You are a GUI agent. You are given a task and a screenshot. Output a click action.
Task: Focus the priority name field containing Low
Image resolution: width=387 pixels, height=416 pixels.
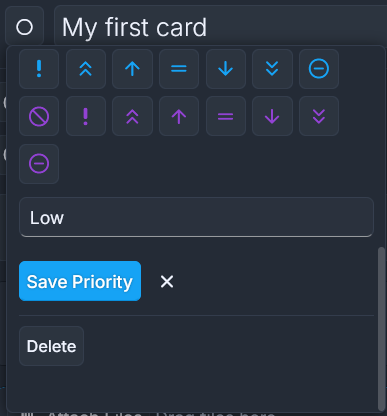[196, 217]
